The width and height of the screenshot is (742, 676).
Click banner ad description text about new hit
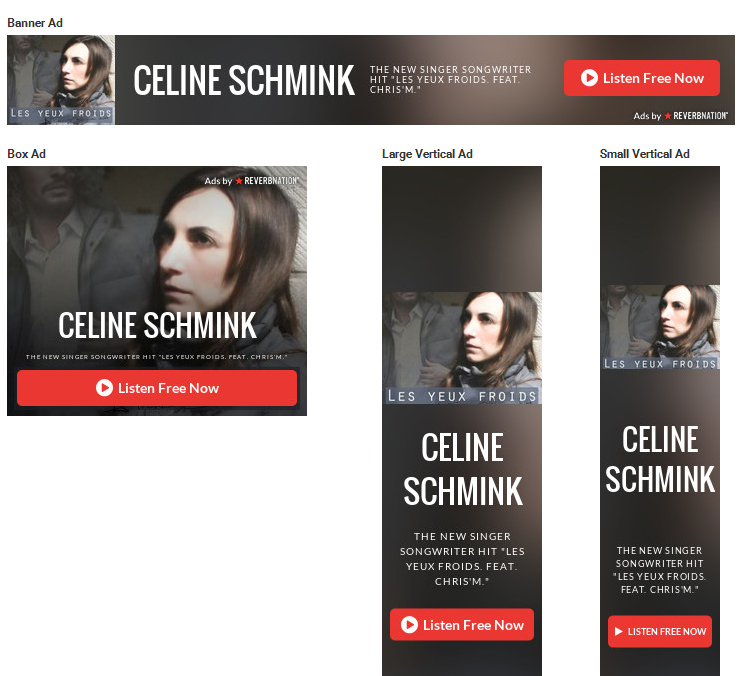click(x=450, y=79)
